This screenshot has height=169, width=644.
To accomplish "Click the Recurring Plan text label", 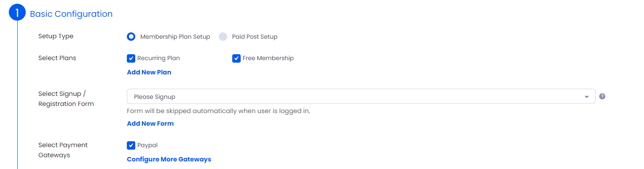I will click(x=158, y=58).
